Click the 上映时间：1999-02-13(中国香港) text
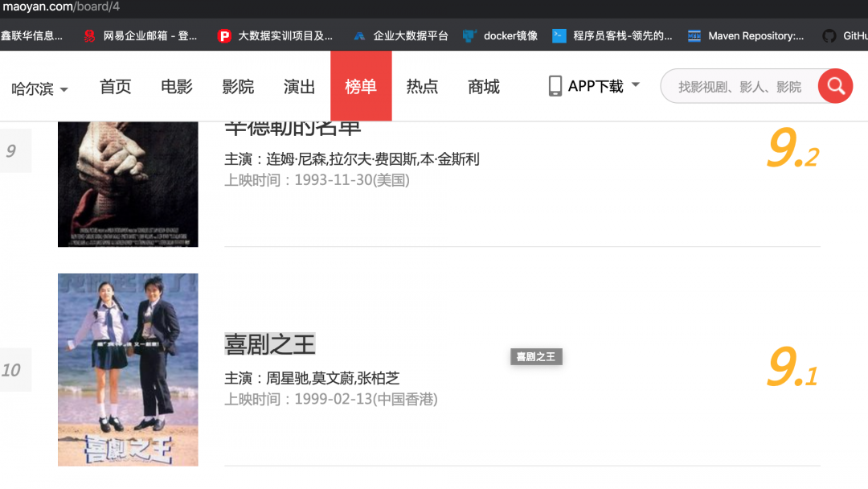Viewport: 868px width, 489px height. (x=331, y=399)
